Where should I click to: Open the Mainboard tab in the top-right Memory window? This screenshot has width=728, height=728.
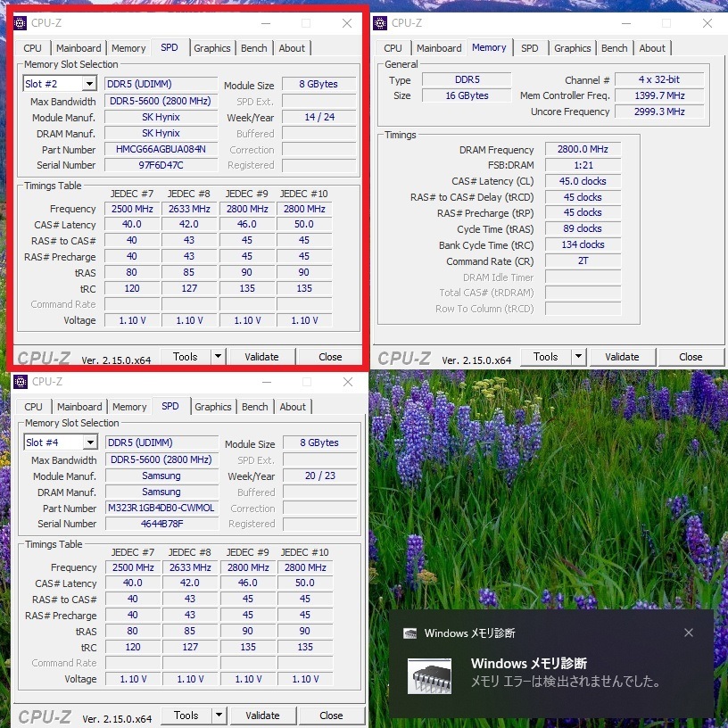pos(439,48)
